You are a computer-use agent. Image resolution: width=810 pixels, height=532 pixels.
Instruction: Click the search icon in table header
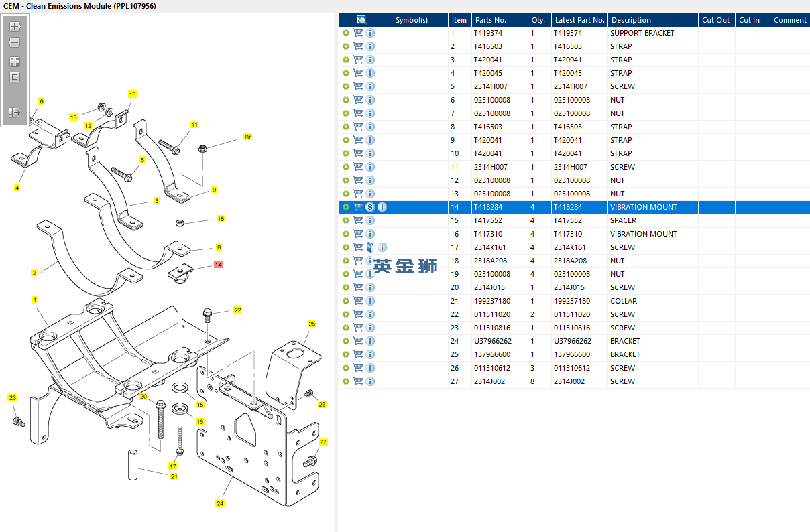click(x=362, y=20)
